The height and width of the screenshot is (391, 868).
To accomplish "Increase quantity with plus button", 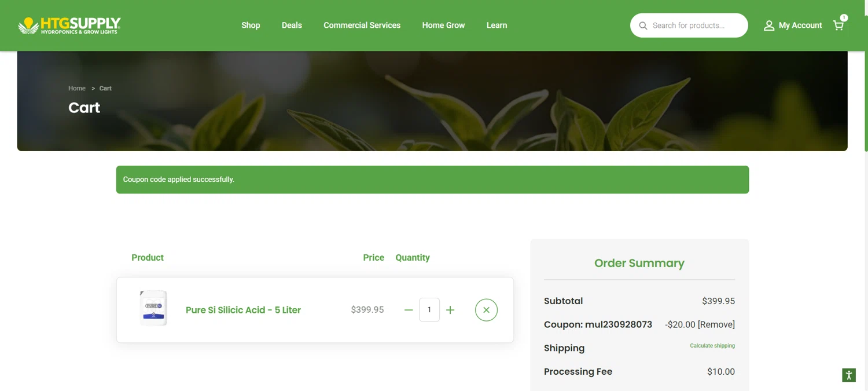I will 450,310.
